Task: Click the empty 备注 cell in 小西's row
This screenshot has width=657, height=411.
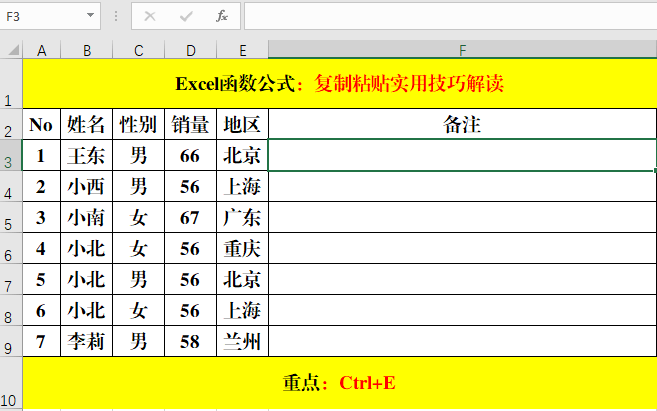Action: (463, 186)
